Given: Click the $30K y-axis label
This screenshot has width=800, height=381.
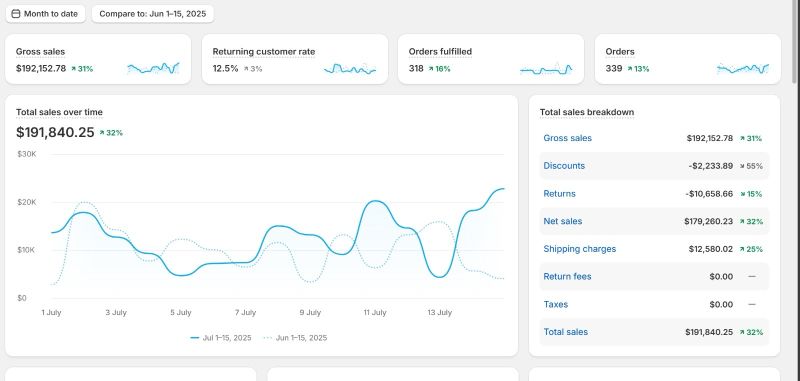Looking at the screenshot, I should coord(27,154).
